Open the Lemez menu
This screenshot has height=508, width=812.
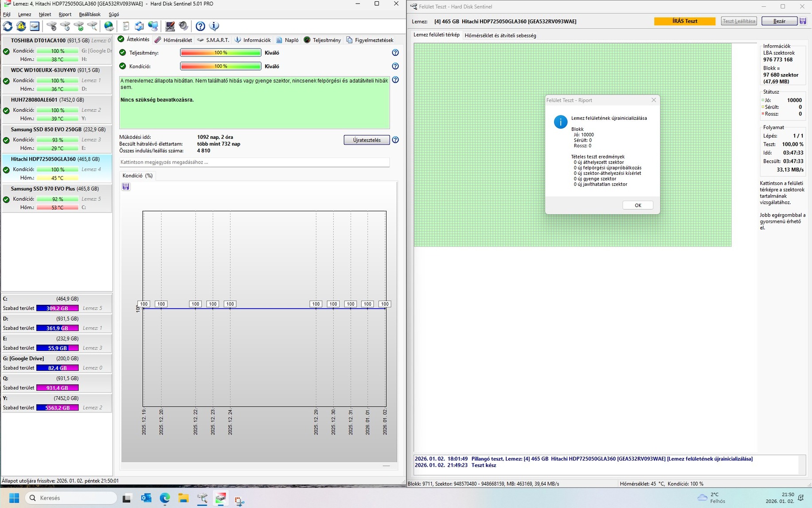click(24, 15)
